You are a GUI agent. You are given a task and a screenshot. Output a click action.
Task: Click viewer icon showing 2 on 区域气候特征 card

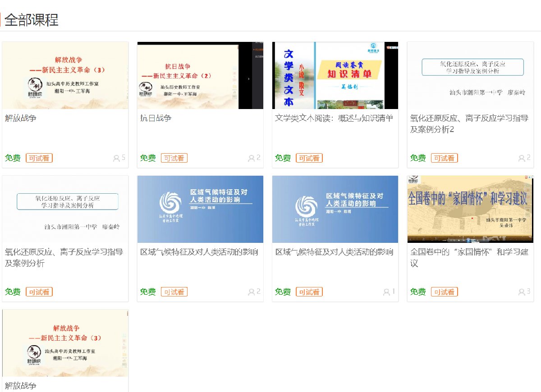tap(251, 292)
